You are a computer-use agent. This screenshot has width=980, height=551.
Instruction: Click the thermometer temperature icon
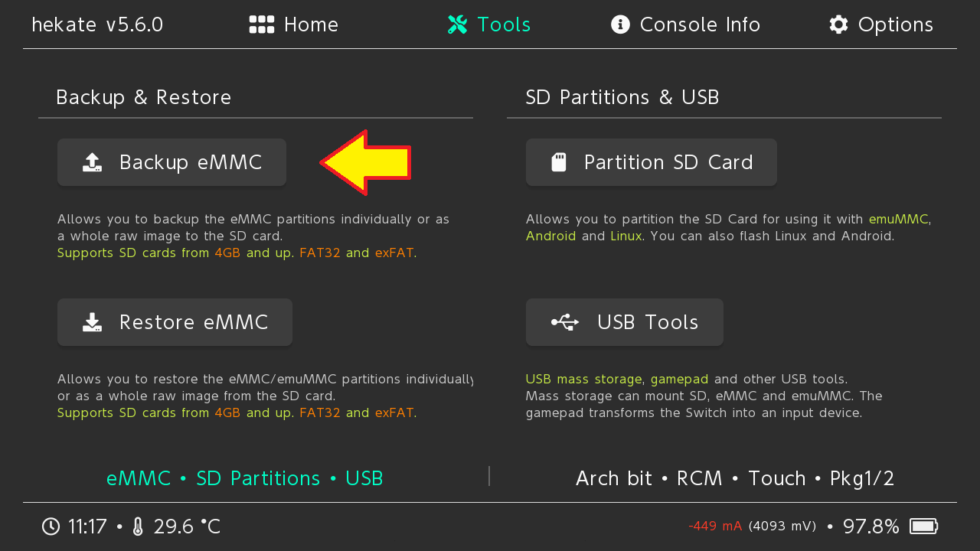138,527
